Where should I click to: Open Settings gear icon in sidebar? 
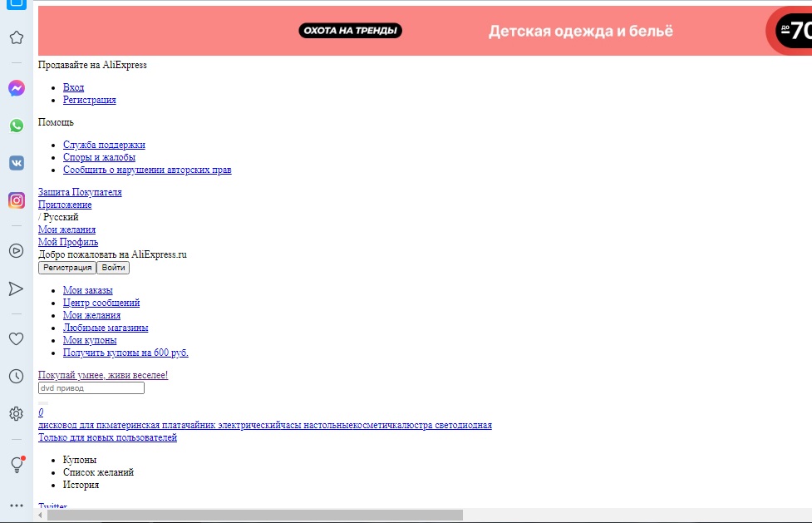pos(17,413)
